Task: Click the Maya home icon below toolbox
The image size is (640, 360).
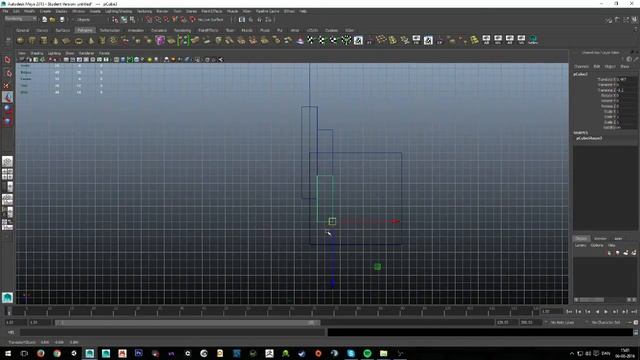Action: [7, 298]
